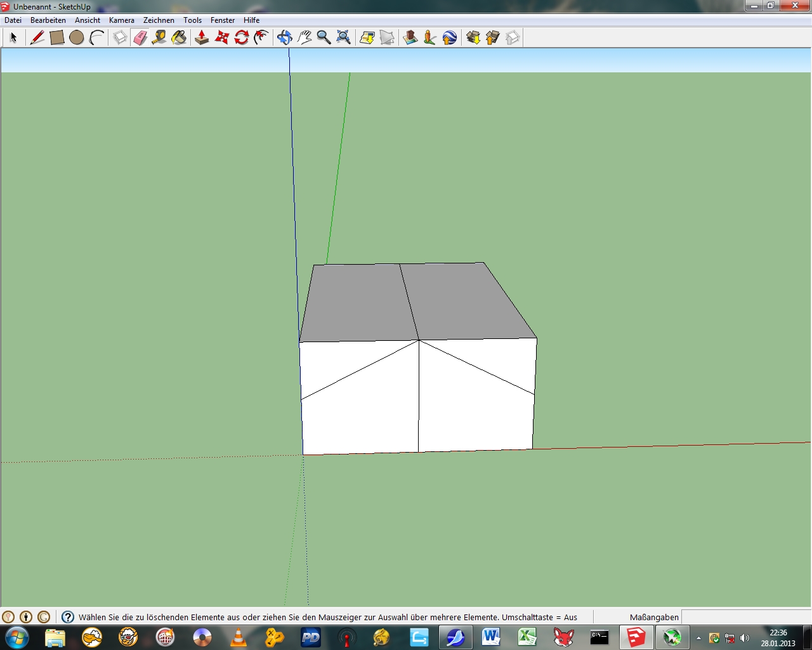Click the left gray roof face
The image size is (812, 650).
pyautogui.click(x=357, y=303)
